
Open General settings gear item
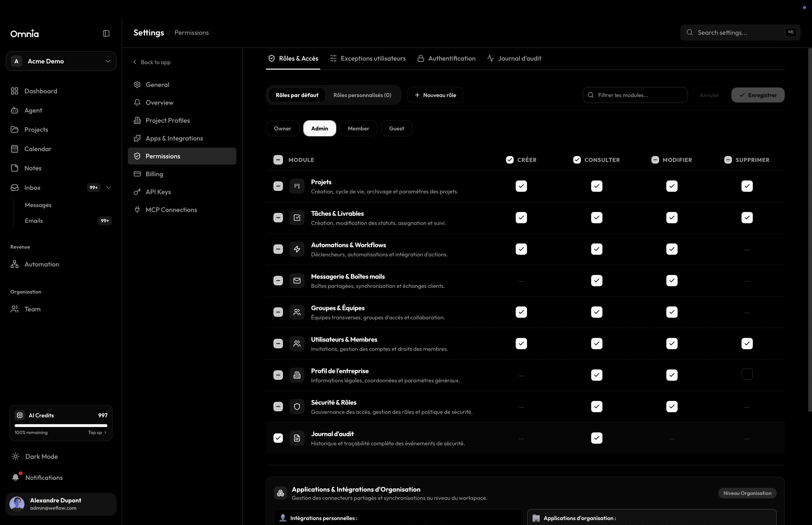(x=182, y=85)
